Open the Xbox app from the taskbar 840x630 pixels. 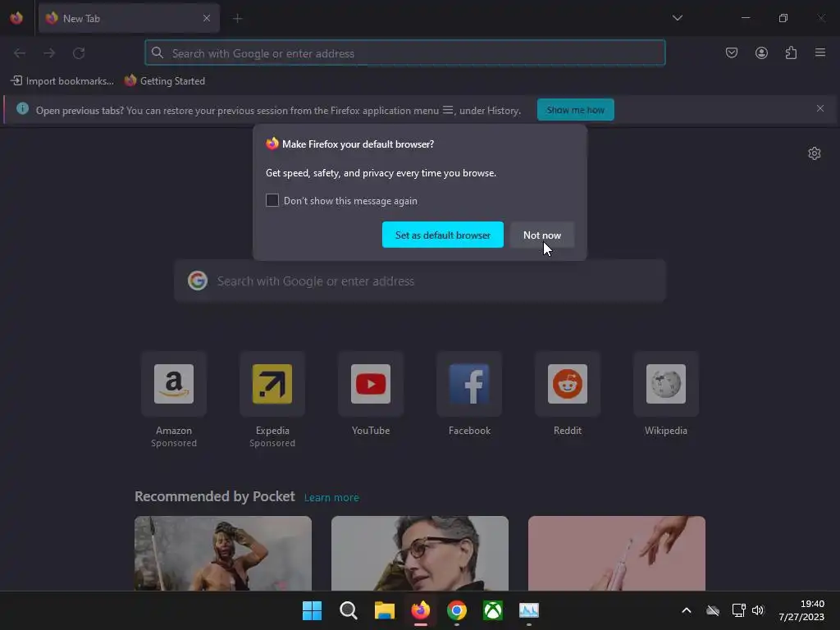(x=493, y=610)
